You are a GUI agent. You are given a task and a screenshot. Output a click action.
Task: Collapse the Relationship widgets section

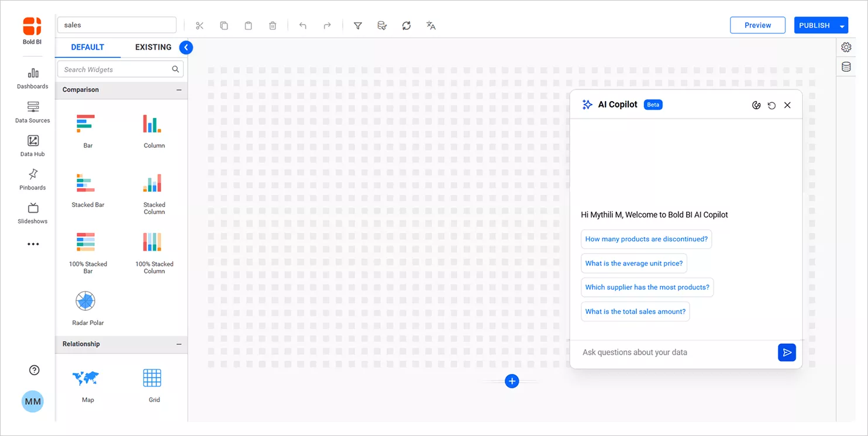178,344
